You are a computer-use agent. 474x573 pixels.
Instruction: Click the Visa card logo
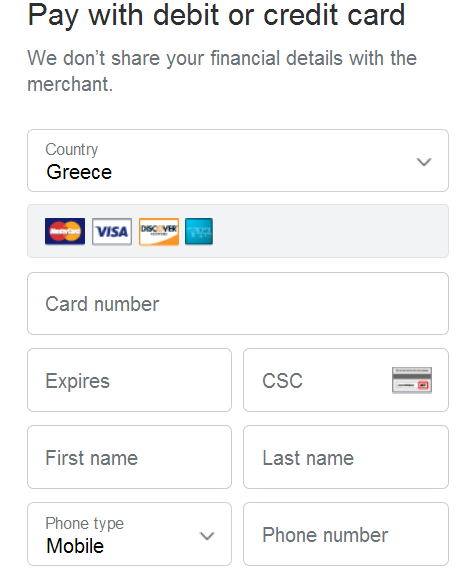pyautogui.click(x=112, y=231)
